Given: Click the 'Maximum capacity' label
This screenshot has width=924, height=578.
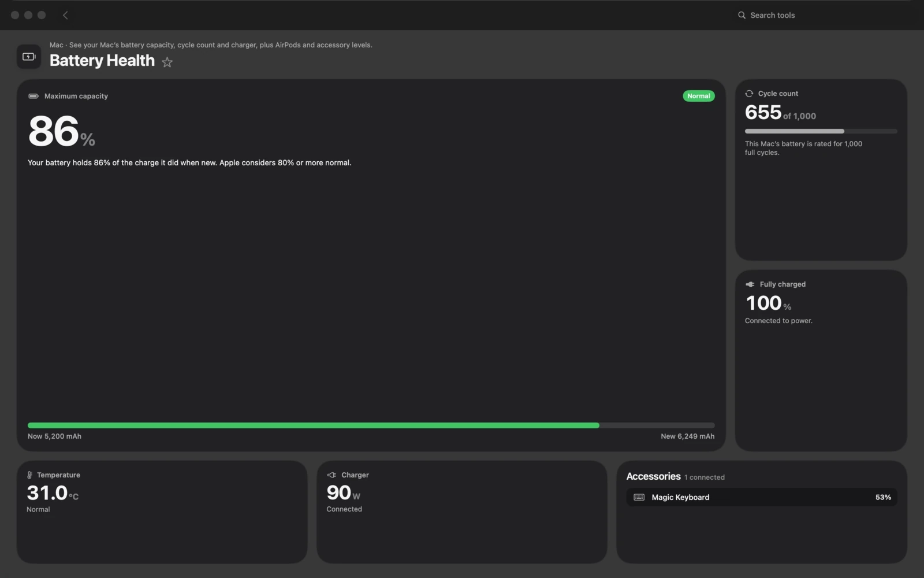Looking at the screenshot, I should [76, 96].
